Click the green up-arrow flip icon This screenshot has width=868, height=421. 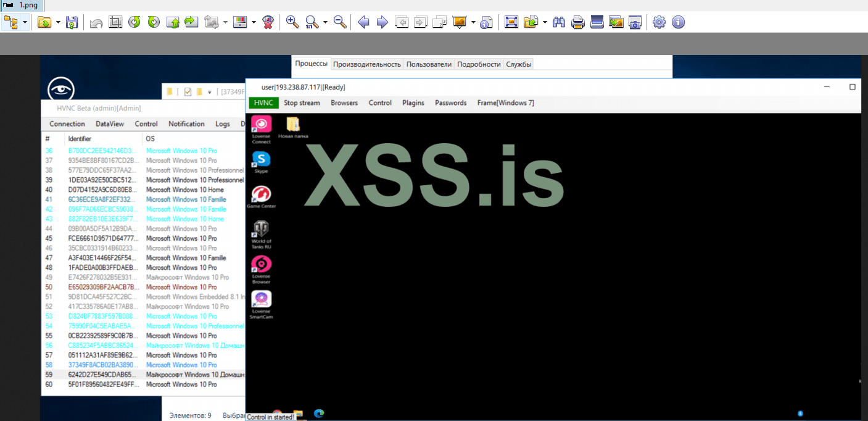[x=173, y=23]
